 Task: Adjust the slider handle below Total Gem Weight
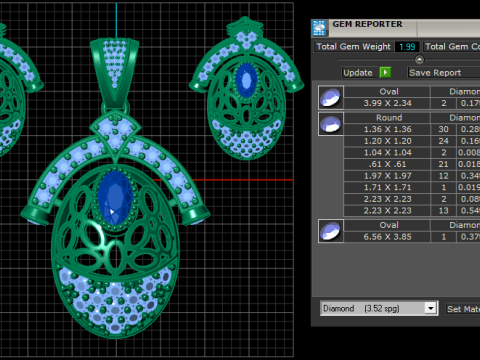click(x=419, y=60)
